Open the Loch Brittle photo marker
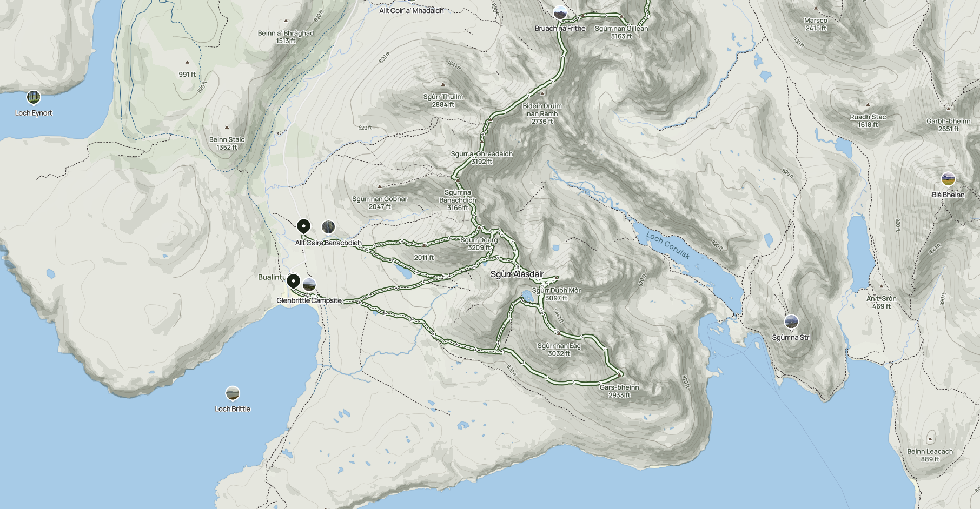 coord(233,393)
